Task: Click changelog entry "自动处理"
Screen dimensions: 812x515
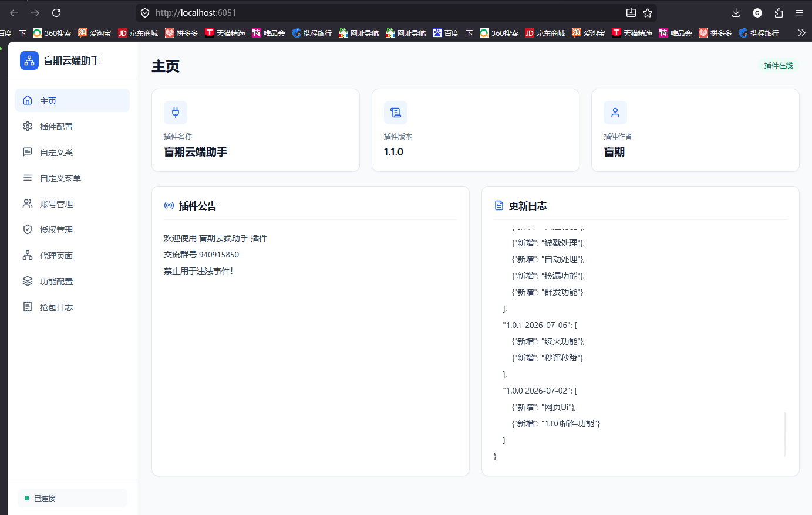Action: tap(548, 259)
